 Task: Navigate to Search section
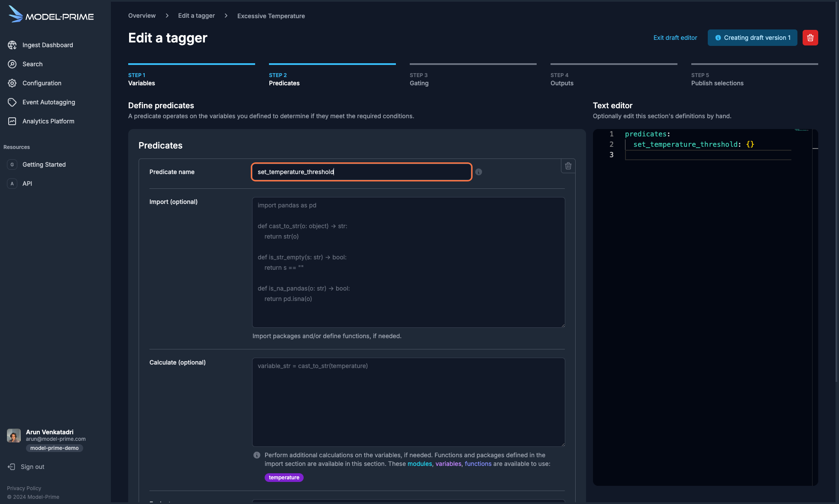[x=32, y=64]
